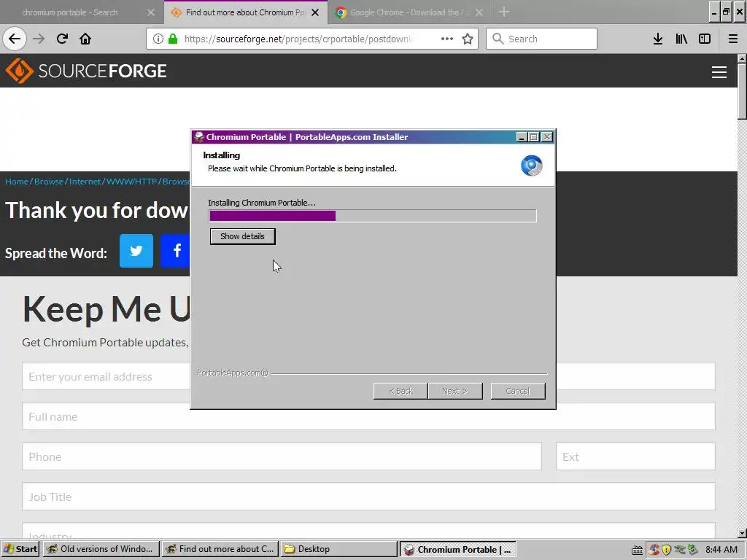The width and height of the screenshot is (747, 560).
Task: Open the page actions three-dot menu
Action: (x=447, y=39)
